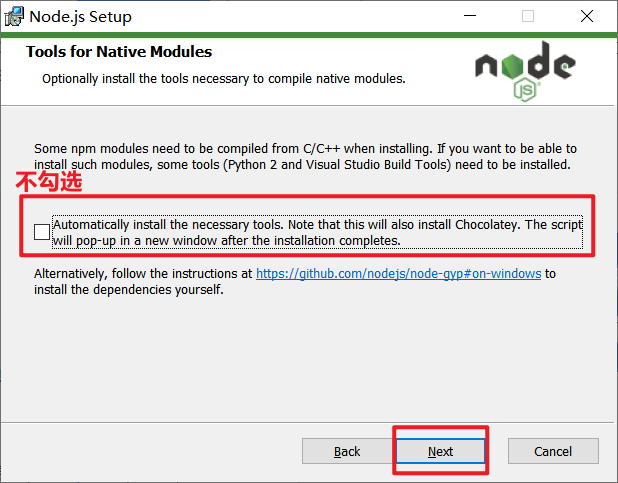
Task: Open the github.com node-gyp on-windows link
Action: tap(398, 274)
